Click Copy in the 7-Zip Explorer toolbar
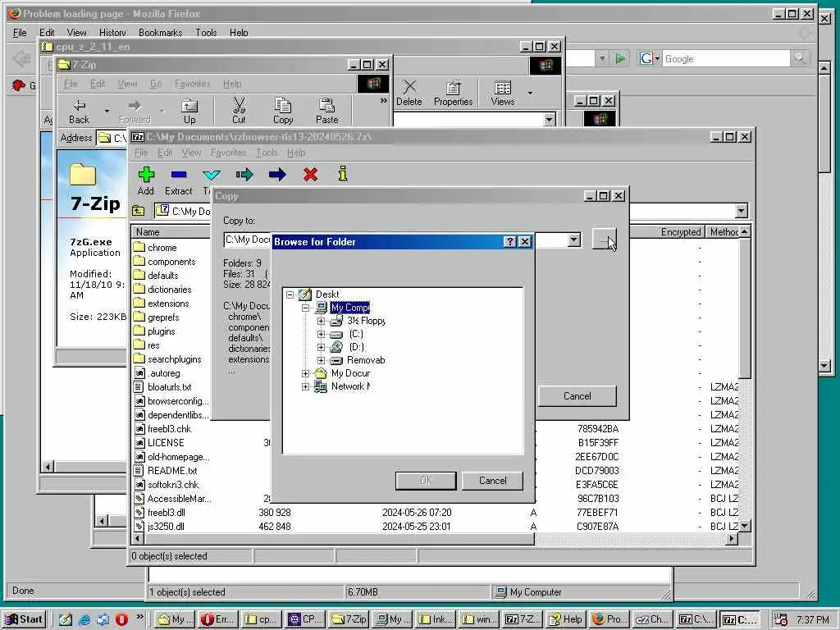The image size is (840, 630). pyautogui.click(x=283, y=112)
